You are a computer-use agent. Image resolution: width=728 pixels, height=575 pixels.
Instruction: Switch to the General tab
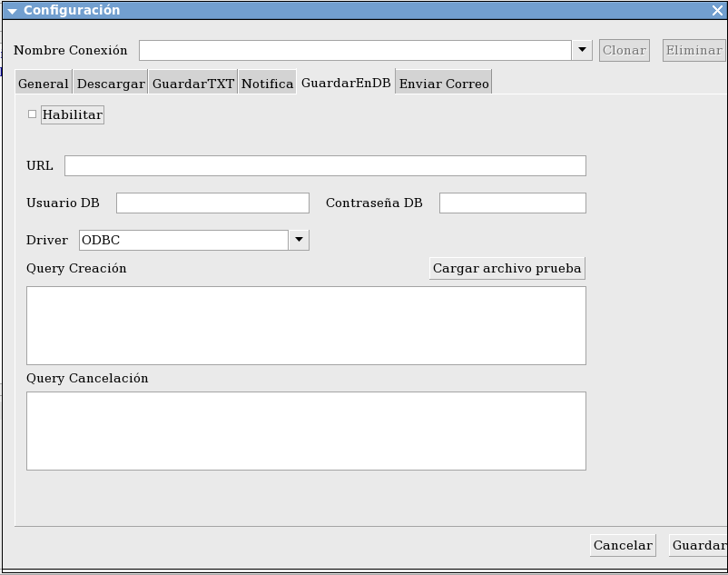(x=44, y=84)
